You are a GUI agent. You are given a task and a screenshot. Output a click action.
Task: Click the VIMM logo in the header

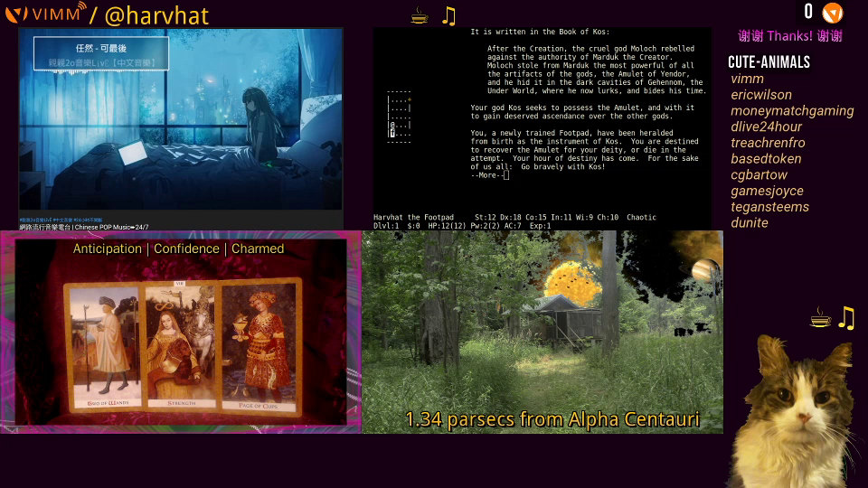(x=45, y=14)
